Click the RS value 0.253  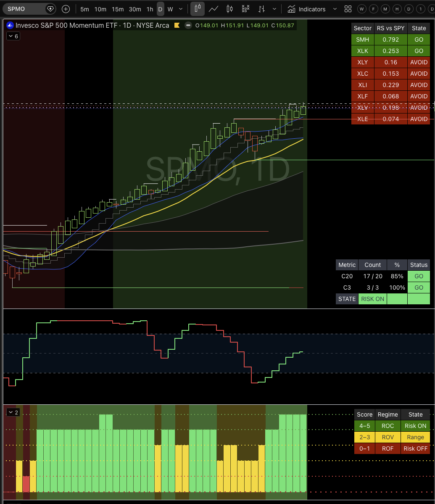pos(391,51)
